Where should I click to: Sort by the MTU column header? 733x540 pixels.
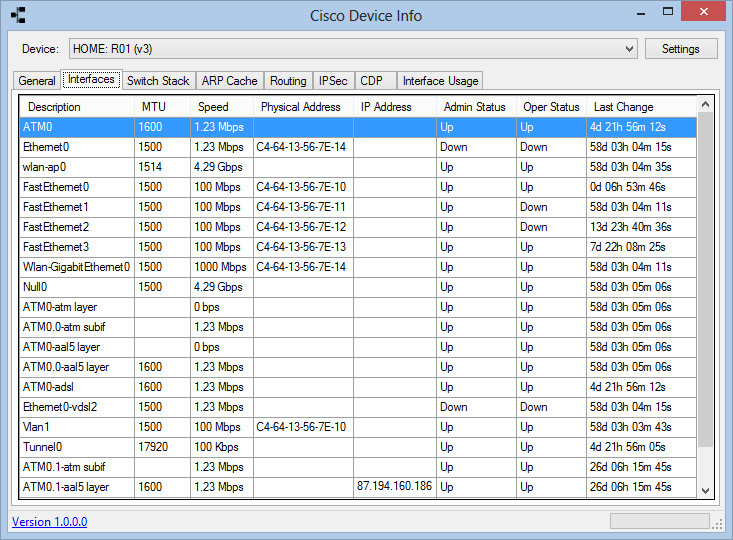click(x=162, y=107)
